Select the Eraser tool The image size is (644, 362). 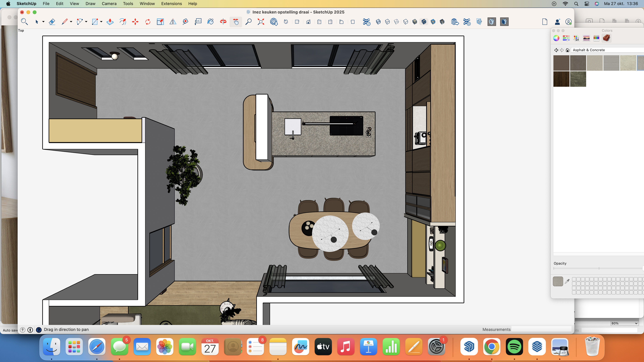tap(52, 22)
